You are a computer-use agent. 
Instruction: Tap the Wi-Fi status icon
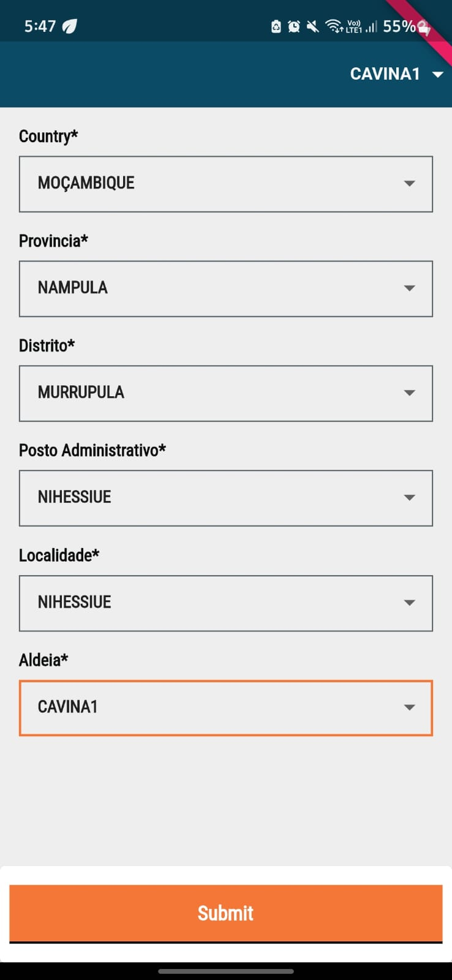(x=334, y=26)
